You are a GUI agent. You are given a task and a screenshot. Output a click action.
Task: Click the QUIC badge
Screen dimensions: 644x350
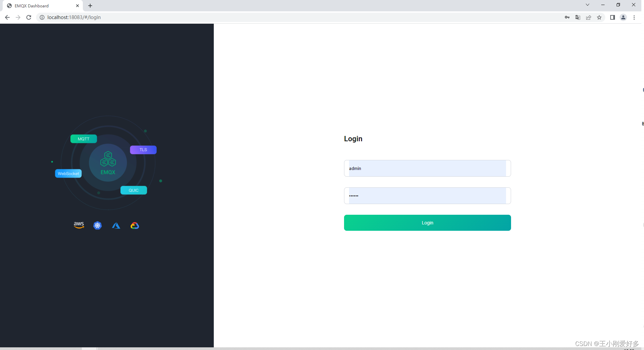134,190
